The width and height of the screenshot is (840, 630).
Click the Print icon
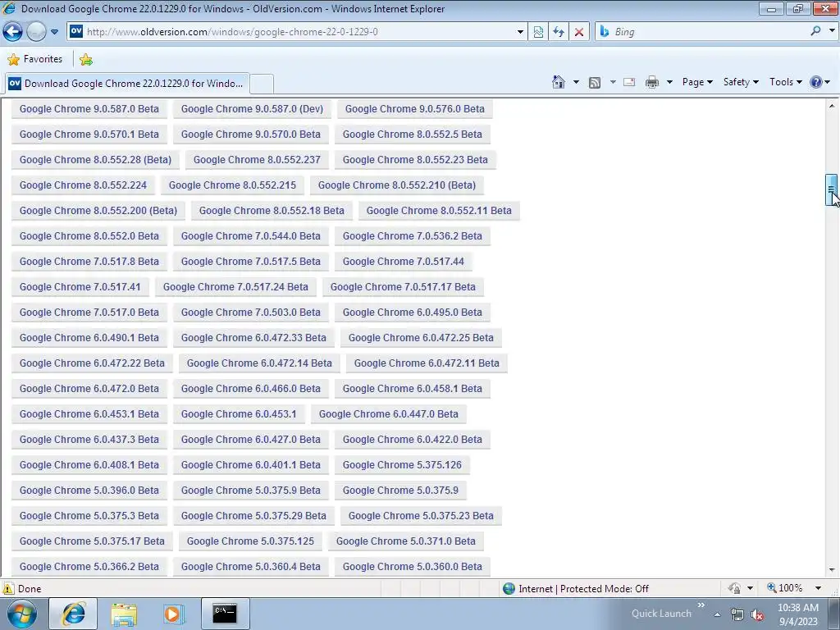tap(651, 82)
